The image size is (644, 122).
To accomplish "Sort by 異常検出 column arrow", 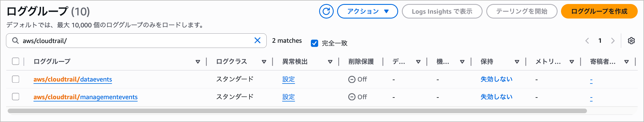I will pyautogui.click(x=330, y=62).
